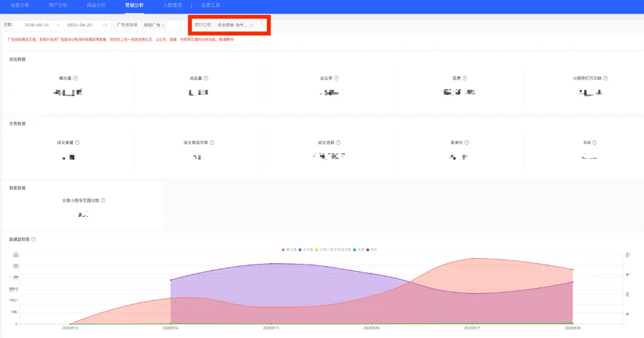Show help tooltip for 点击量
The image size is (644, 338).
coord(206,78)
